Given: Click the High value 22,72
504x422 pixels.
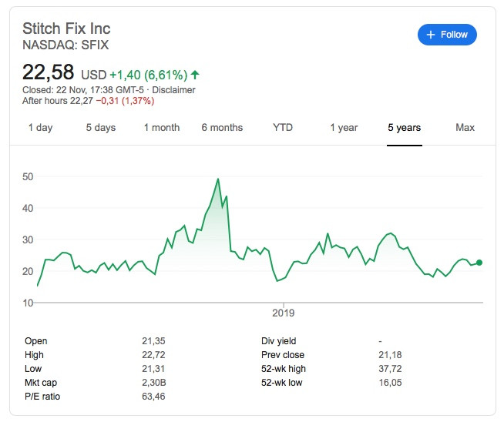Looking at the screenshot, I should click(x=153, y=355).
